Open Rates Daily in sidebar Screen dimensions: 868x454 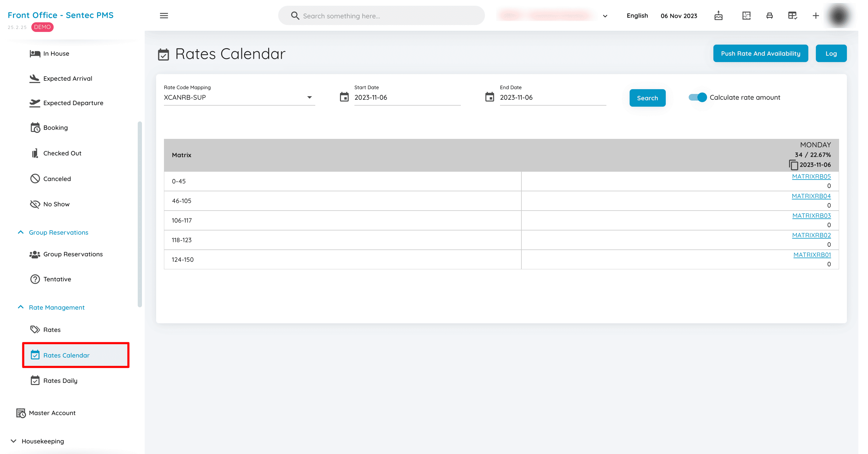[60, 380]
